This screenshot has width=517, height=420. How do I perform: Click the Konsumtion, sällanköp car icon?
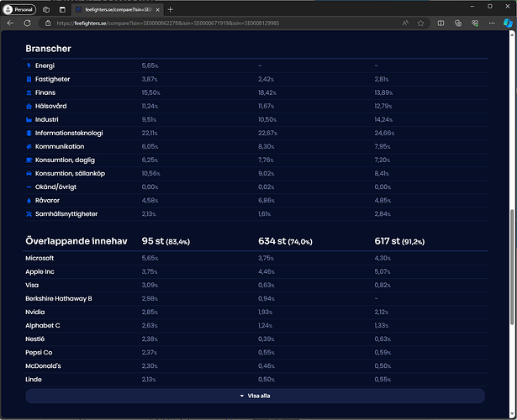tap(29, 173)
